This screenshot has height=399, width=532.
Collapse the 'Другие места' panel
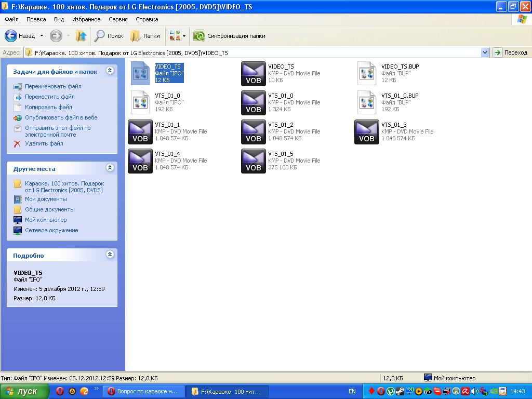[110, 168]
